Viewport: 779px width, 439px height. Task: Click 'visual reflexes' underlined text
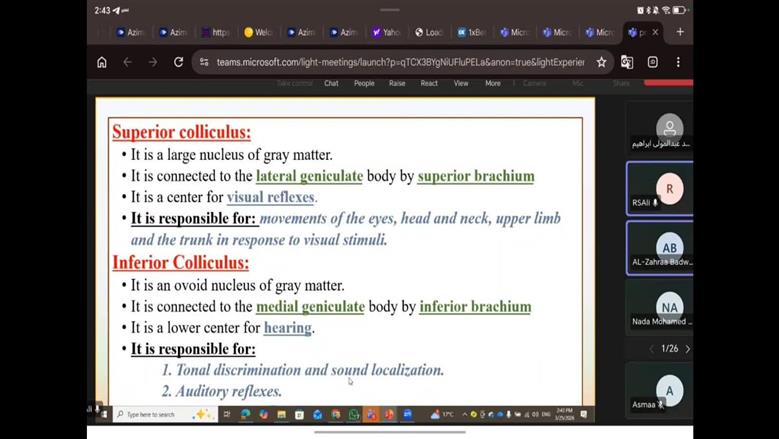click(x=271, y=197)
